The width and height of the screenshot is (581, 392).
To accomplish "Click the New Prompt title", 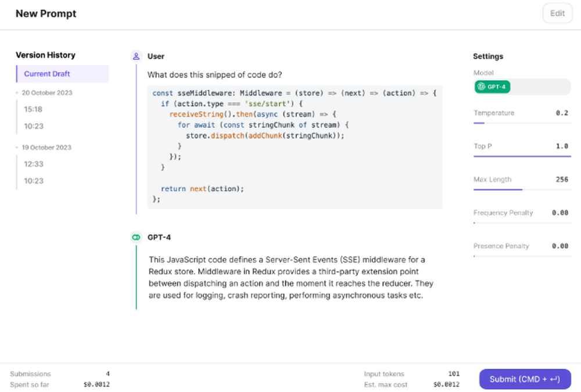I will (46, 13).
